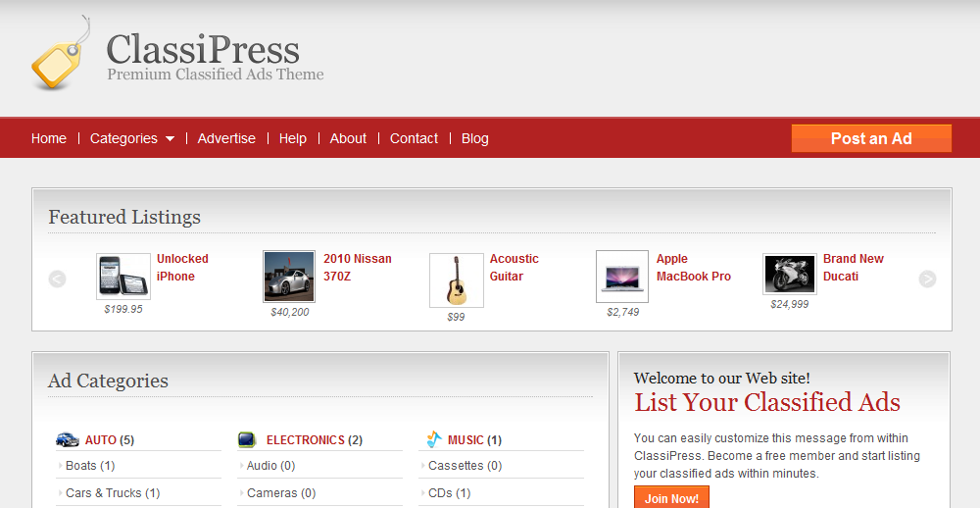Go to the Home menu item

tap(49, 138)
